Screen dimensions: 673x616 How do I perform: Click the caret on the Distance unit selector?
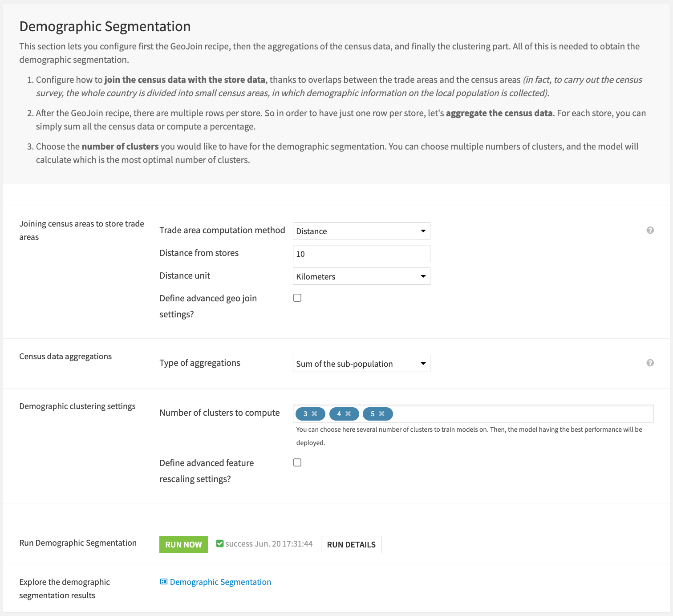pyautogui.click(x=423, y=276)
